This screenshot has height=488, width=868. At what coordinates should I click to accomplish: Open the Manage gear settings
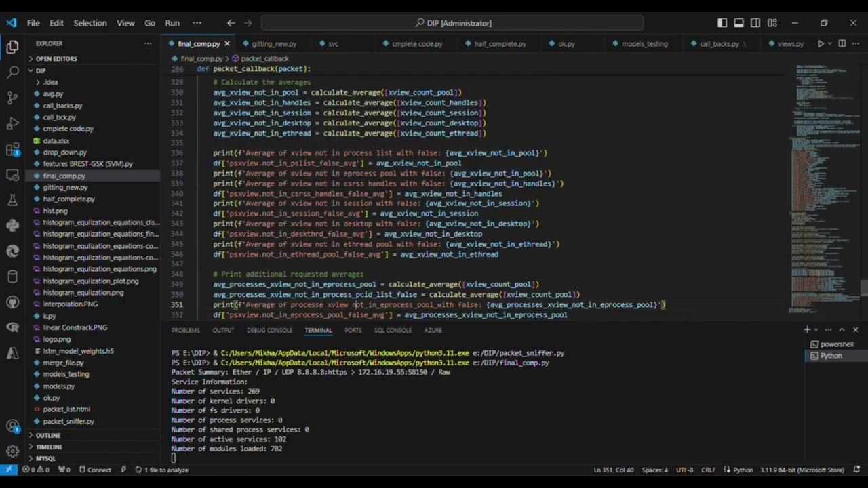click(12, 451)
